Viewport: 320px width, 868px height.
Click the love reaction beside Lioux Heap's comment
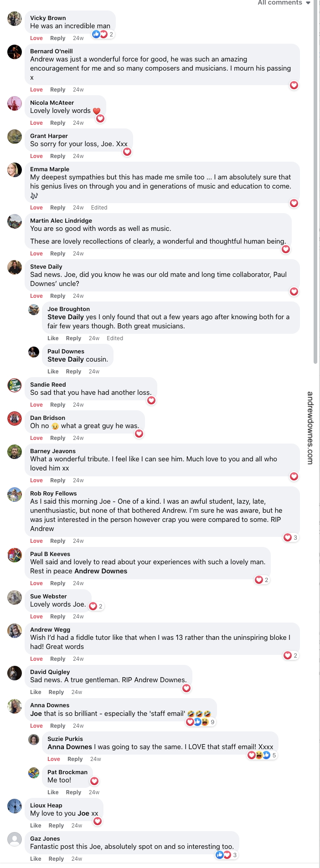tap(97, 821)
